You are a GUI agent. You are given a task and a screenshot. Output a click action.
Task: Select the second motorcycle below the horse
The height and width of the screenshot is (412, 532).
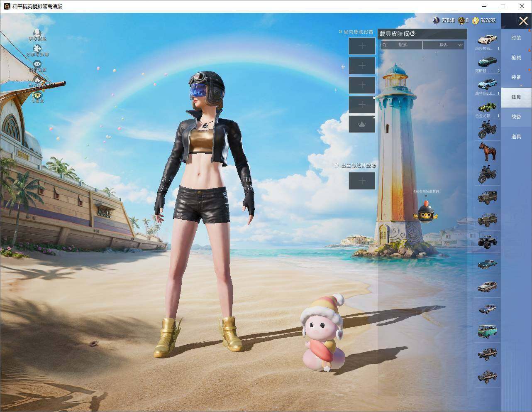(487, 174)
